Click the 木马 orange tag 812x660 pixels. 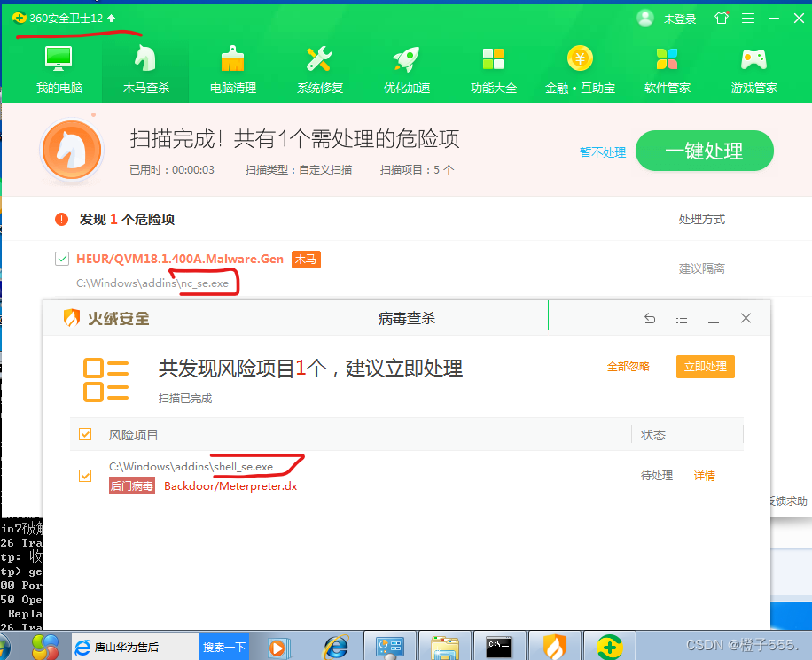pos(306,259)
